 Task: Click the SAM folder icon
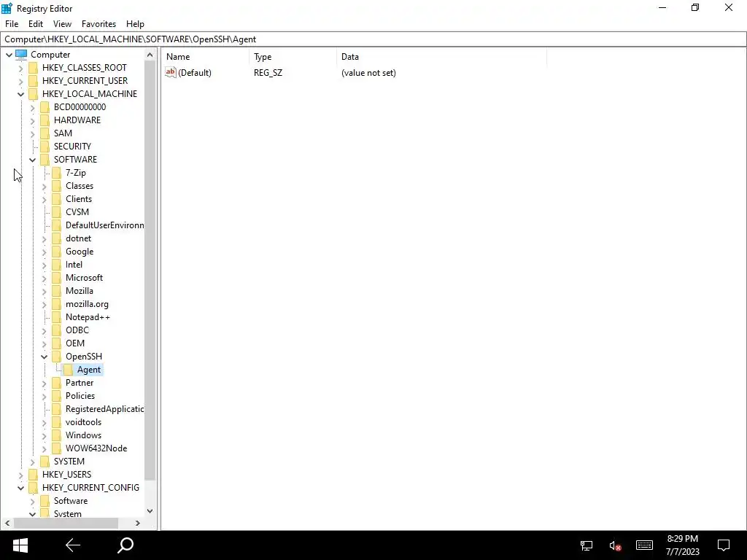[44, 133]
